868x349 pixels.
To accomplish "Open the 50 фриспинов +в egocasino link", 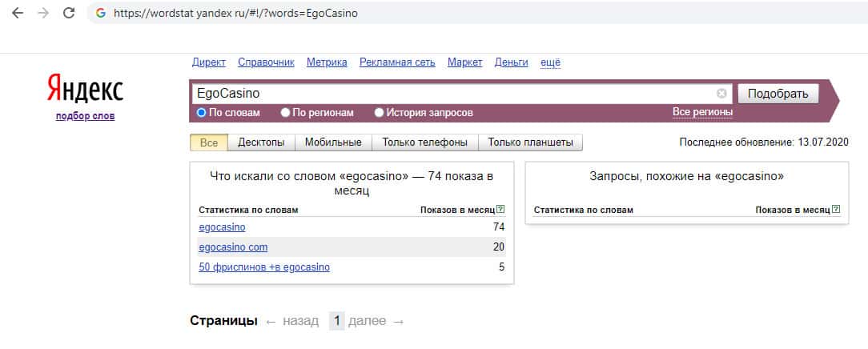I will [264, 267].
